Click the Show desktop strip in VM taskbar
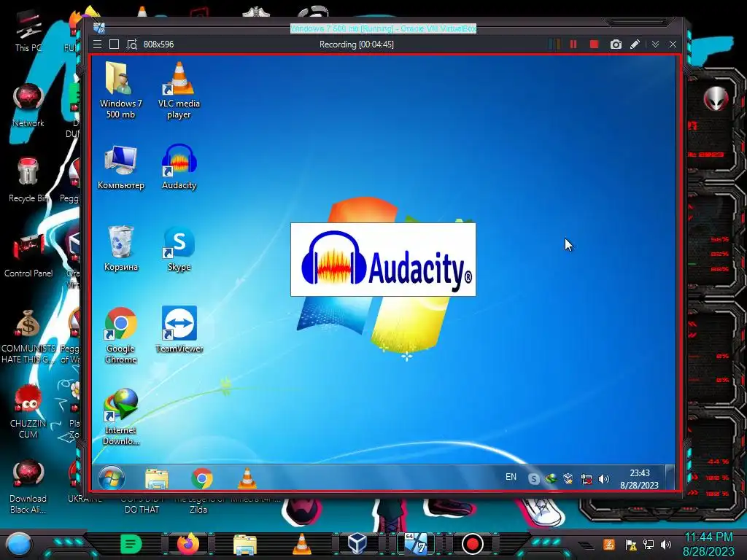 pos(670,478)
